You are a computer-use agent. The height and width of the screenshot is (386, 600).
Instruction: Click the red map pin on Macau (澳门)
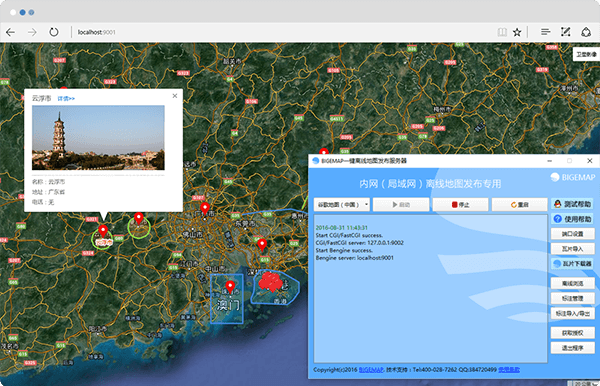tap(230, 287)
